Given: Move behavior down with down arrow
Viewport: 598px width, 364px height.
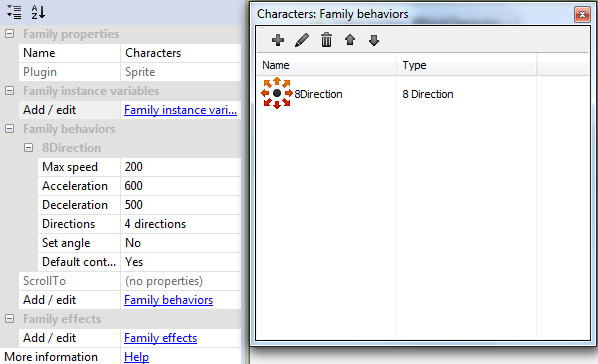Looking at the screenshot, I should (374, 40).
